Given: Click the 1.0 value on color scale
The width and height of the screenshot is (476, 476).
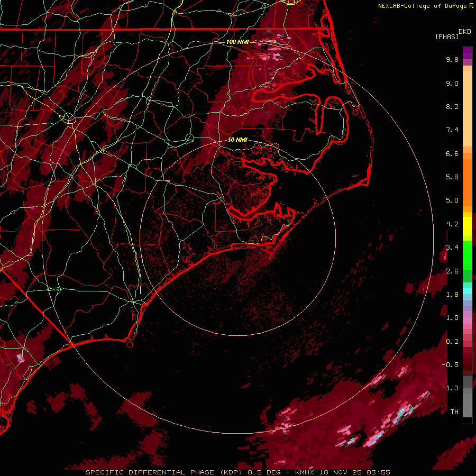Looking at the screenshot, I should click(452, 318).
